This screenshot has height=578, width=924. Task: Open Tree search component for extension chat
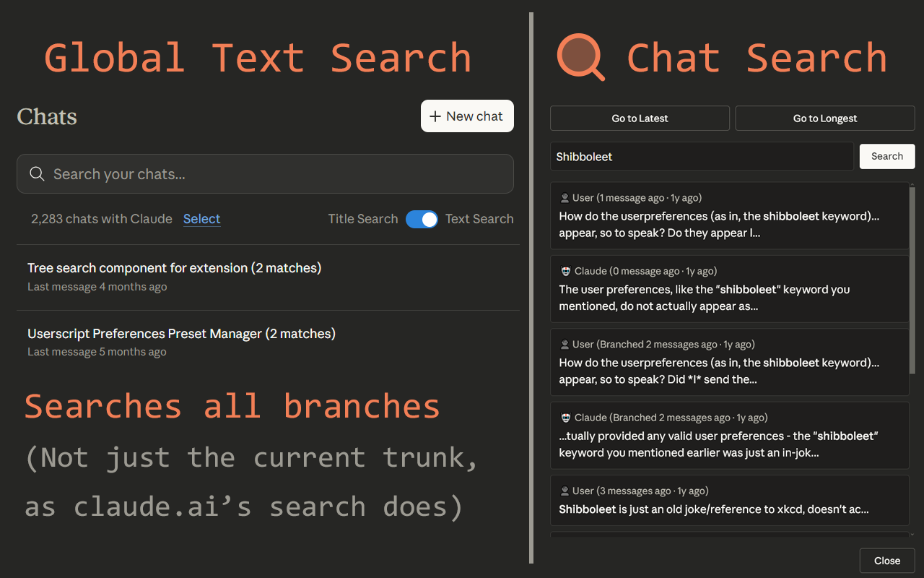pyautogui.click(x=268, y=277)
